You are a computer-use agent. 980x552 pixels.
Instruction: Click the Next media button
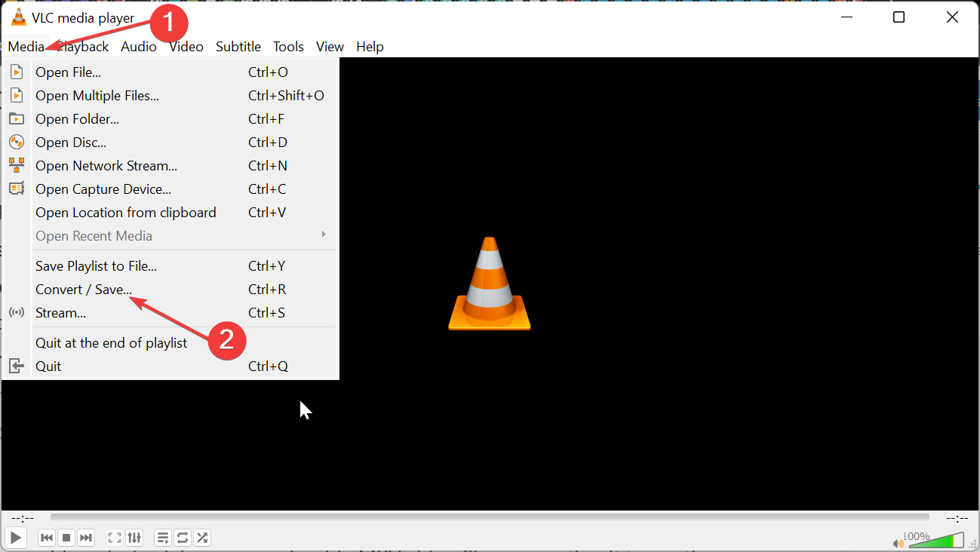point(86,538)
